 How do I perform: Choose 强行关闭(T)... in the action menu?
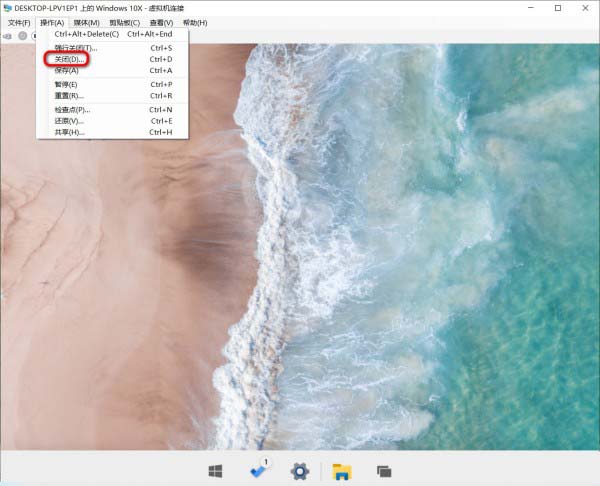[x=113, y=48]
